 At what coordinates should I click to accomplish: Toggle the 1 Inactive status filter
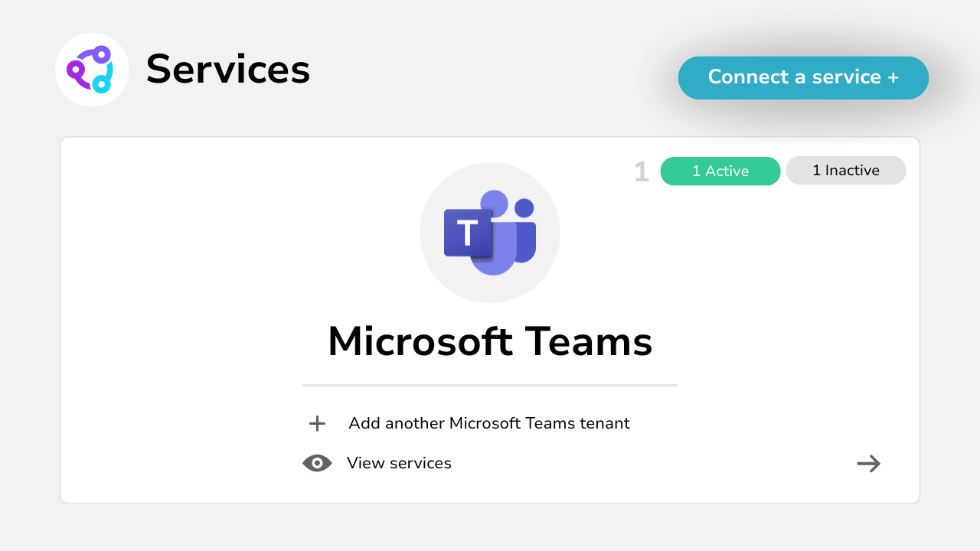[x=845, y=170]
